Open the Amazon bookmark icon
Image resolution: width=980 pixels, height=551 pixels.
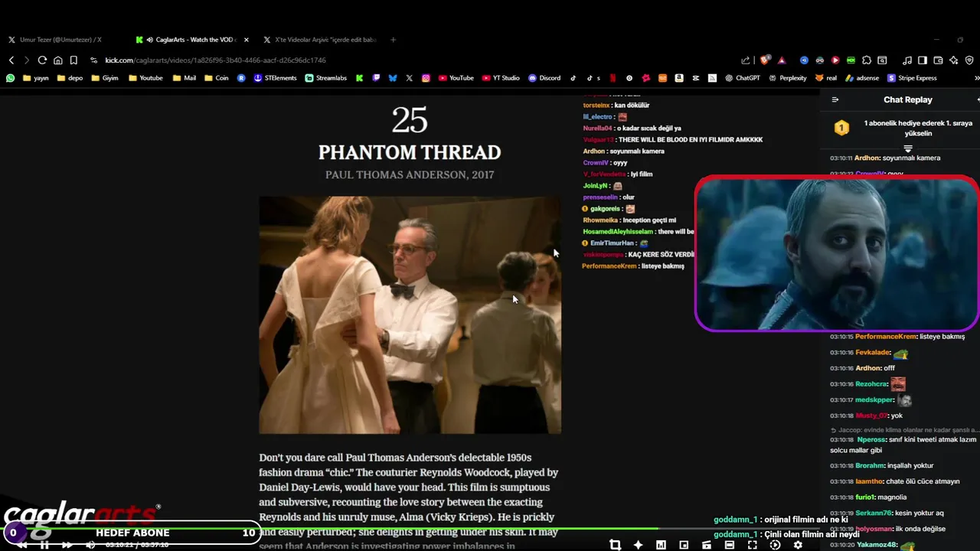tap(679, 78)
